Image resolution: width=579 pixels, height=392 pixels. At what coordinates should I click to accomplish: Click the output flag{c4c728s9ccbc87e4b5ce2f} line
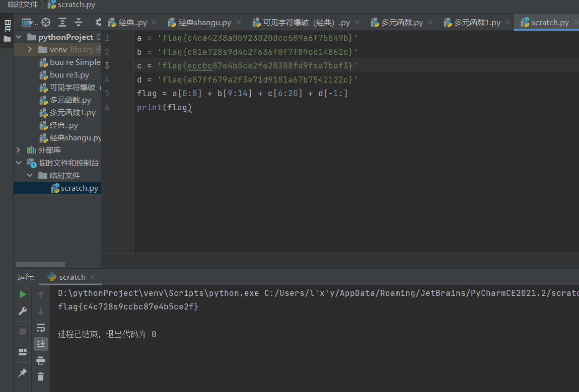pos(128,307)
